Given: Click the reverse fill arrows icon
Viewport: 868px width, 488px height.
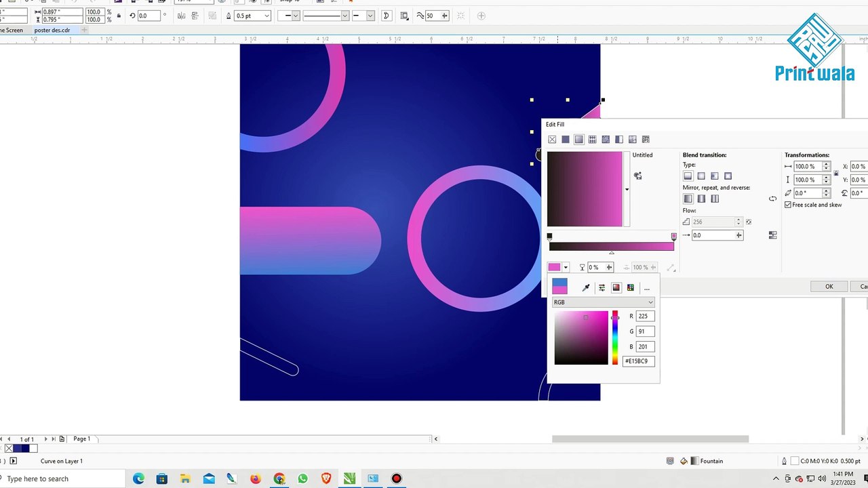Looking at the screenshot, I should (x=772, y=199).
